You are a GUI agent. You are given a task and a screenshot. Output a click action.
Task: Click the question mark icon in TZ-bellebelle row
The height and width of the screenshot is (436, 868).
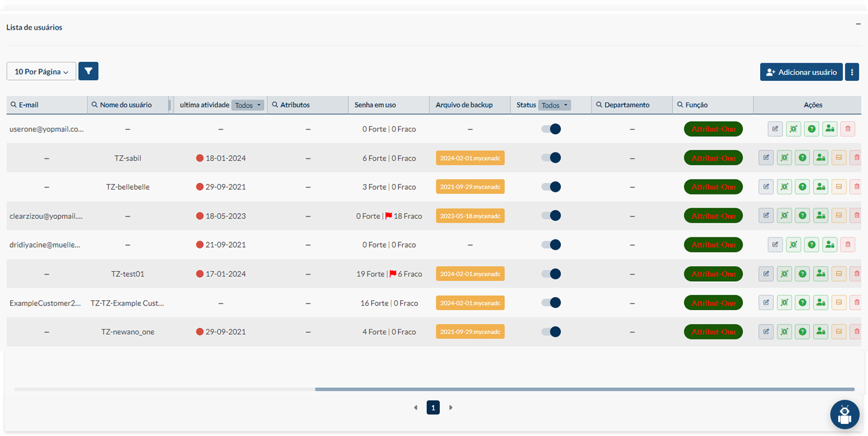[803, 187]
